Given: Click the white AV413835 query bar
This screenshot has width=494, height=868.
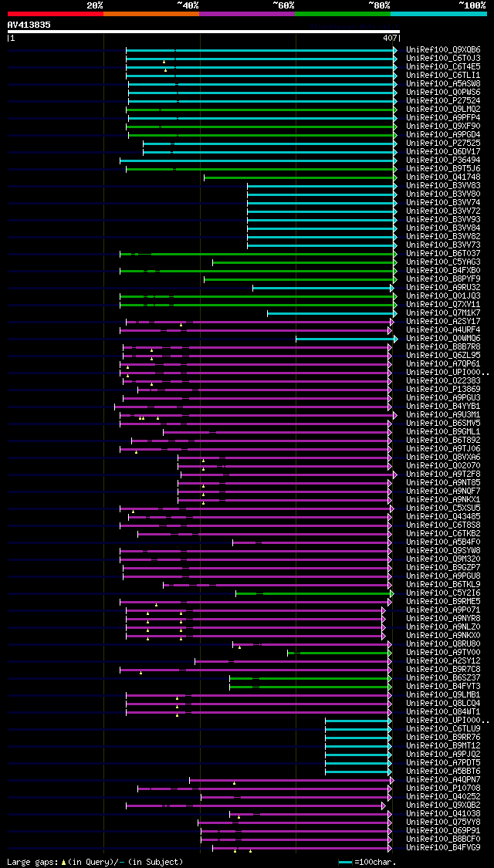Looking at the screenshot, I should [203, 32].
